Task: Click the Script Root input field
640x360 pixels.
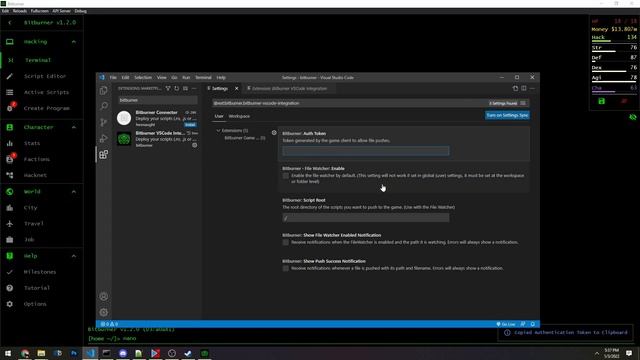Action: click(x=366, y=218)
